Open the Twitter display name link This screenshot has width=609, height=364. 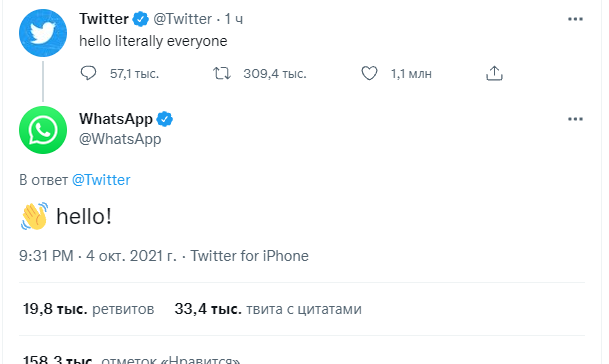tap(104, 19)
